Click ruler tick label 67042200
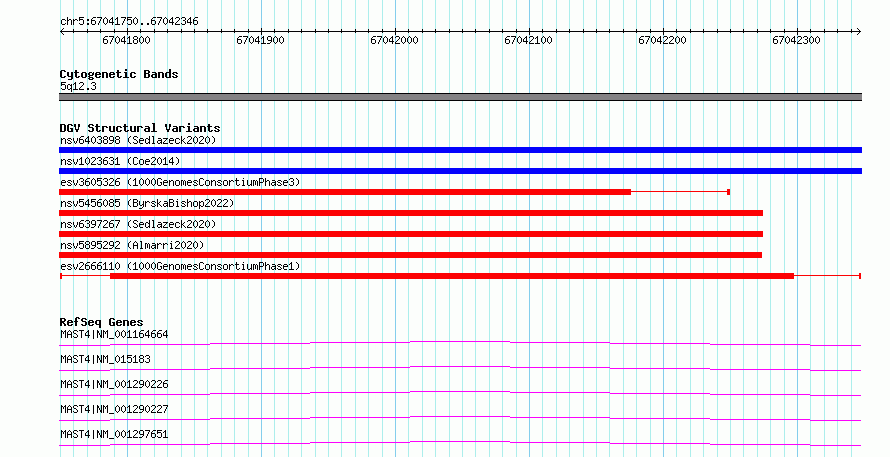Screen dimensions: 890x457 tap(662, 40)
